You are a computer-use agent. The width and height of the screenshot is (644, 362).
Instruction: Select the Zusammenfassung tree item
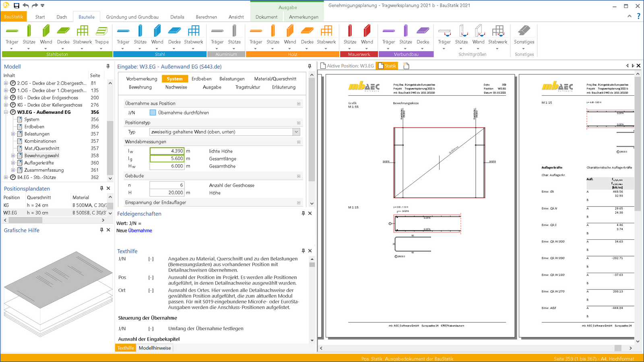[44, 170]
